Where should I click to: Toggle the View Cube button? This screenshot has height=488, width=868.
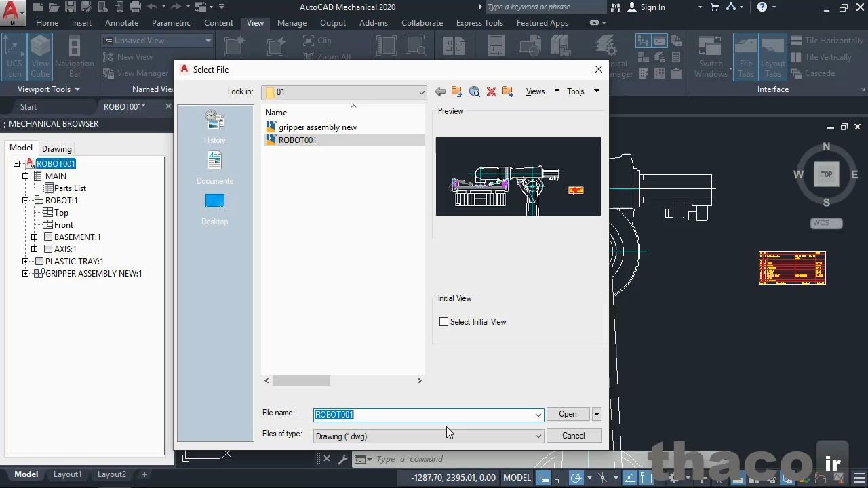tap(40, 56)
